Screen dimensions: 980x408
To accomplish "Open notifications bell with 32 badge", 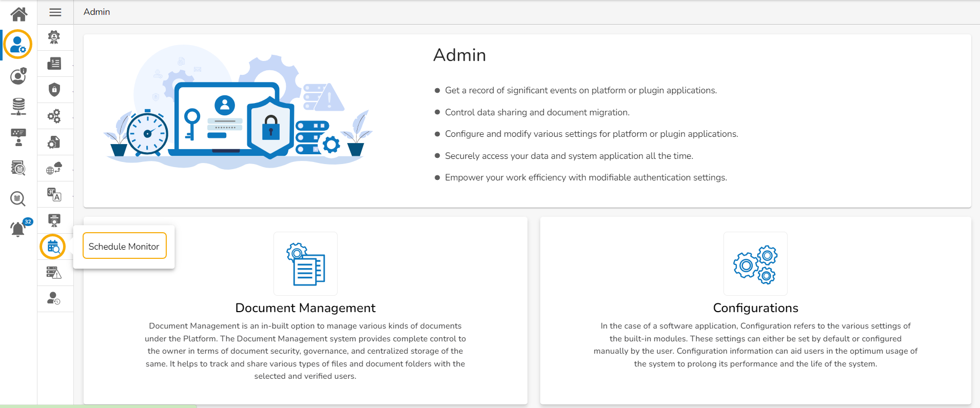I will [21, 227].
